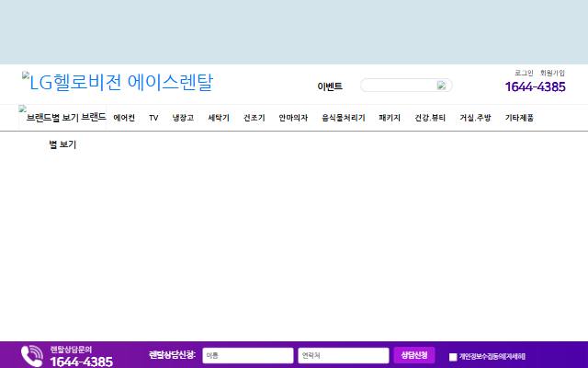Screen dimensions: 588x368
Task: Click the 별 보기 text below menu
Action: pyautogui.click(x=62, y=144)
